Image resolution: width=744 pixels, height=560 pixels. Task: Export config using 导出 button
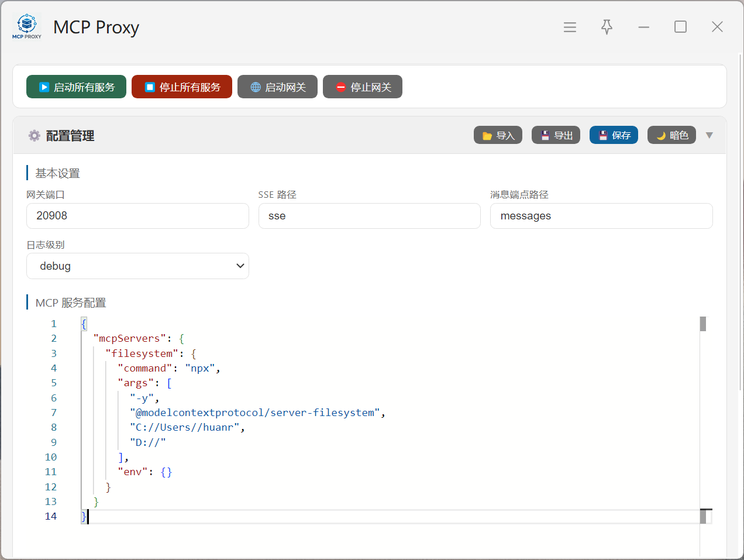click(x=556, y=135)
